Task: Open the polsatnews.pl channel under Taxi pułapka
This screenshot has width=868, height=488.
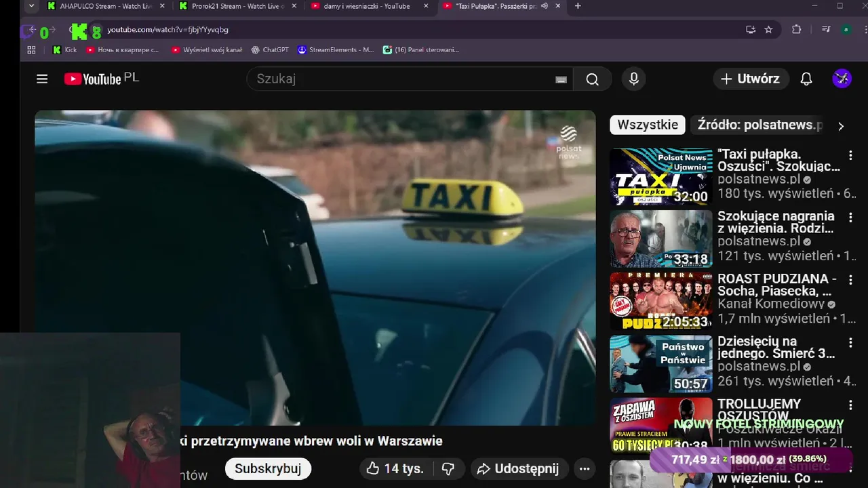Action: point(759,179)
